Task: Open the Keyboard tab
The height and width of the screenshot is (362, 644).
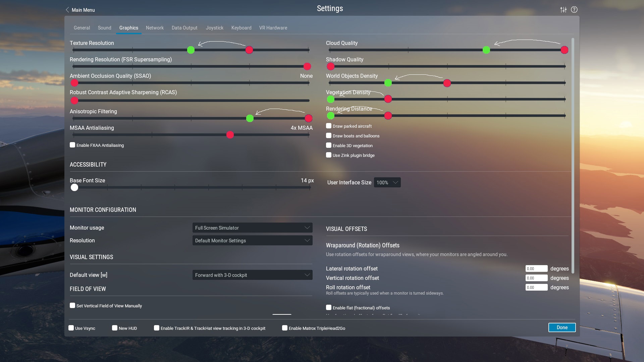Action: point(241,28)
